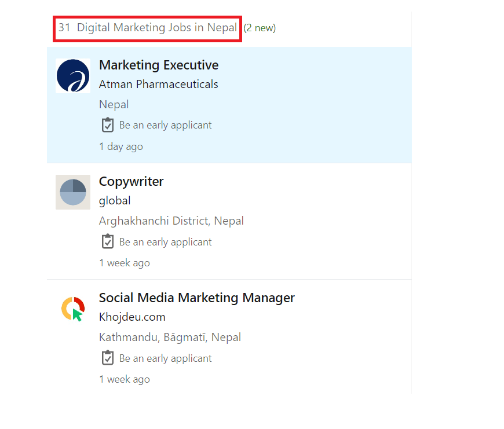Click 1 week ago under the Copywriter posting
504x429 pixels.
(125, 262)
